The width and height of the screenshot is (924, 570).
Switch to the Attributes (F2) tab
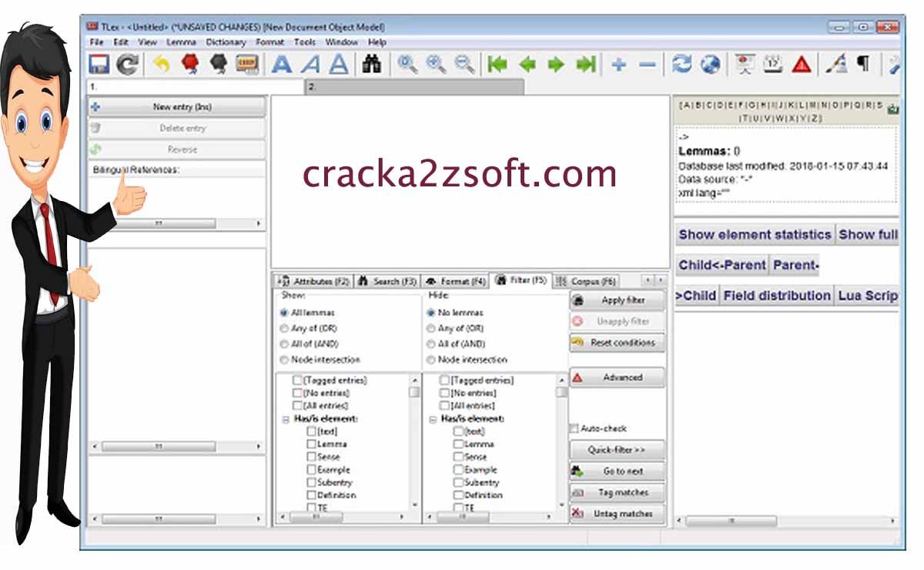[x=313, y=281]
